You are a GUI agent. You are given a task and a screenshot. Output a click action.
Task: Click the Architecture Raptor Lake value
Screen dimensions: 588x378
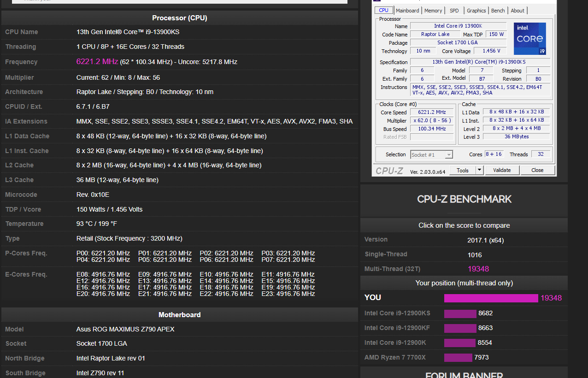point(145,92)
